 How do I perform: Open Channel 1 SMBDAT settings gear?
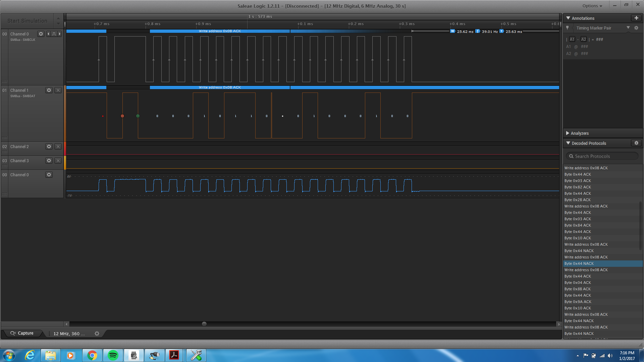(49, 90)
